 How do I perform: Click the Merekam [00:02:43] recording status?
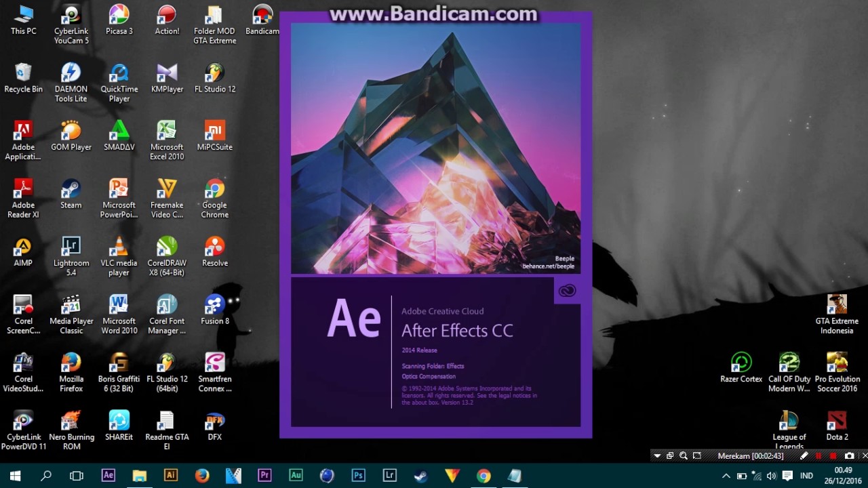pos(751,456)
